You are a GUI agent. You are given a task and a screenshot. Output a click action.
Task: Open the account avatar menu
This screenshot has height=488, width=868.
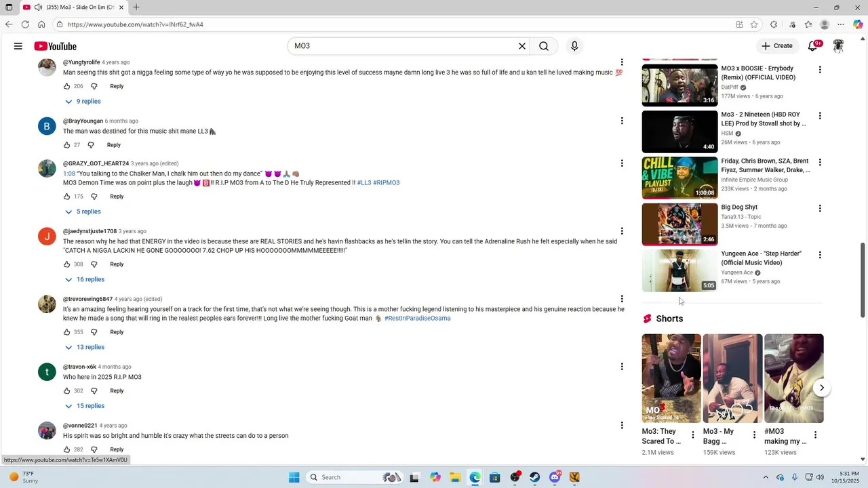pos(838,46)
